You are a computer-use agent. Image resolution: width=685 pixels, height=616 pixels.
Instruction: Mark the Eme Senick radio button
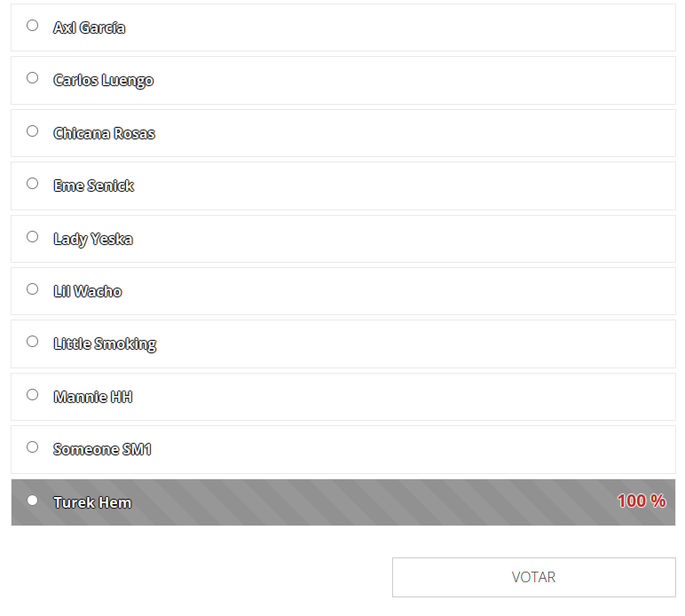point(32,184)
